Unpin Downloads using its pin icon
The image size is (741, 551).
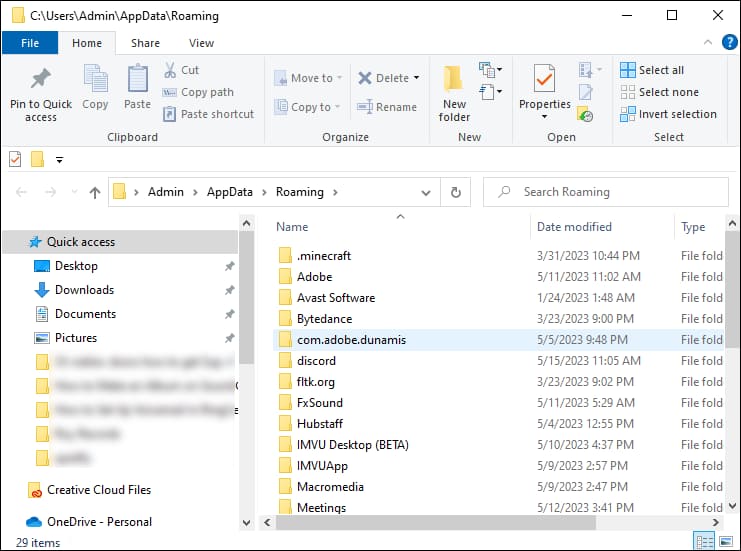pyautogui.click(x=229, y=290)
